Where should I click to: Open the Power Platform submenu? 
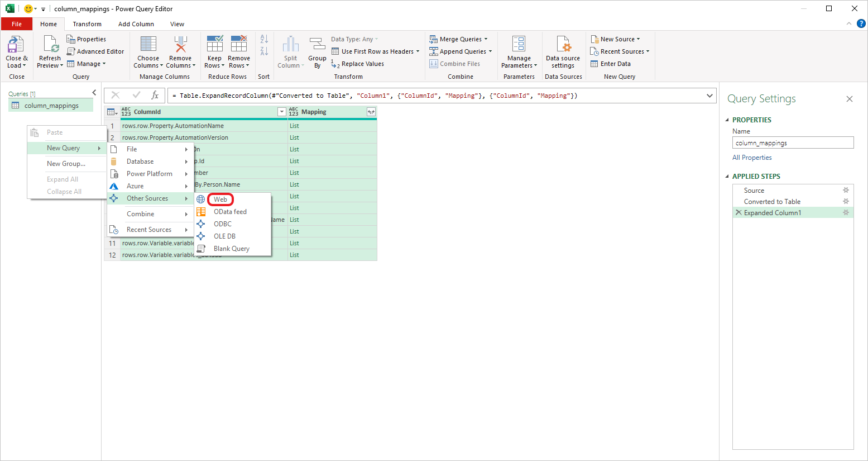click(x=150, y=174)
